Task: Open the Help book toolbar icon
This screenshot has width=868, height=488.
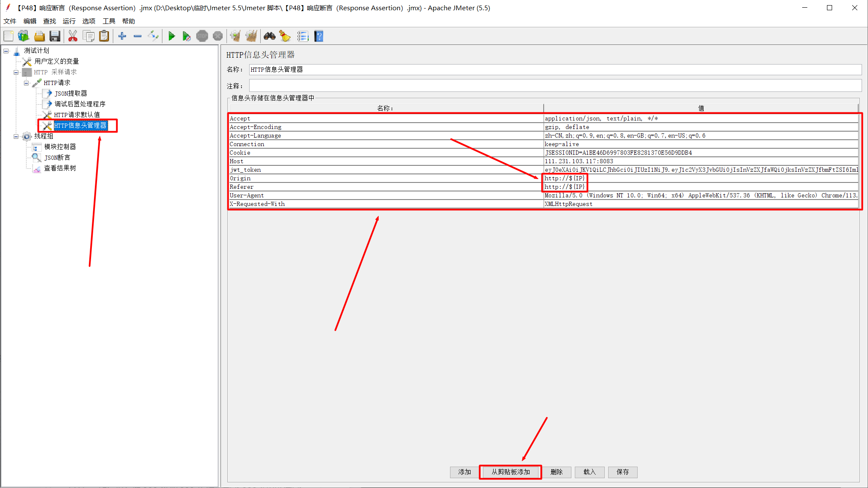Action: click(x=319, y=36)
